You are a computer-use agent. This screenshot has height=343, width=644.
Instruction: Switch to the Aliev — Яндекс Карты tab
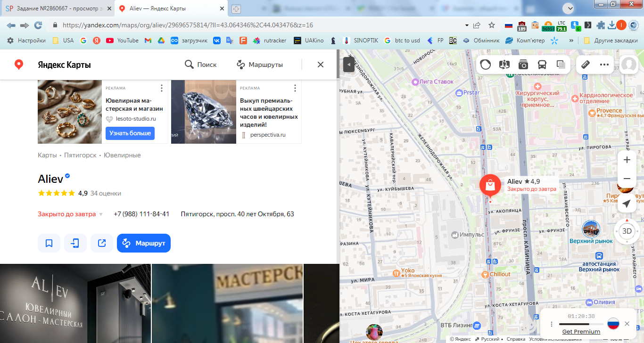171,8
